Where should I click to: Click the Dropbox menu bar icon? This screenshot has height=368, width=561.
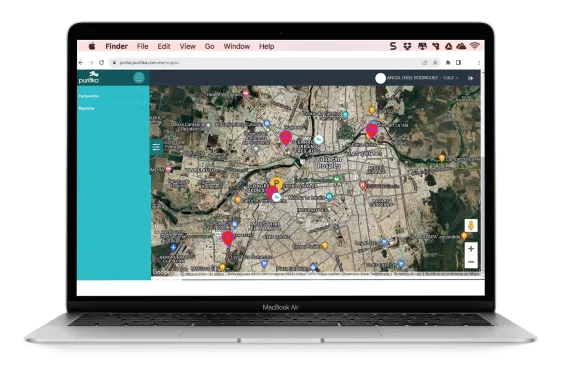click(x=407, y=46)
